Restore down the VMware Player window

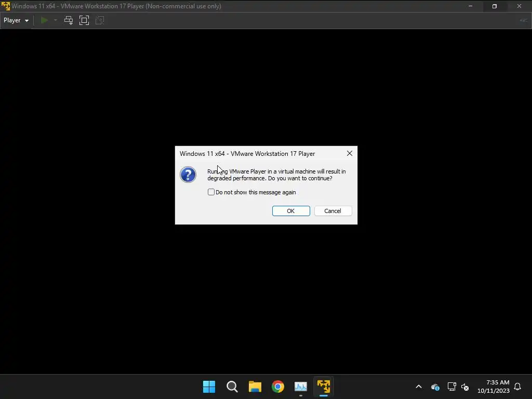click(495, 6)
